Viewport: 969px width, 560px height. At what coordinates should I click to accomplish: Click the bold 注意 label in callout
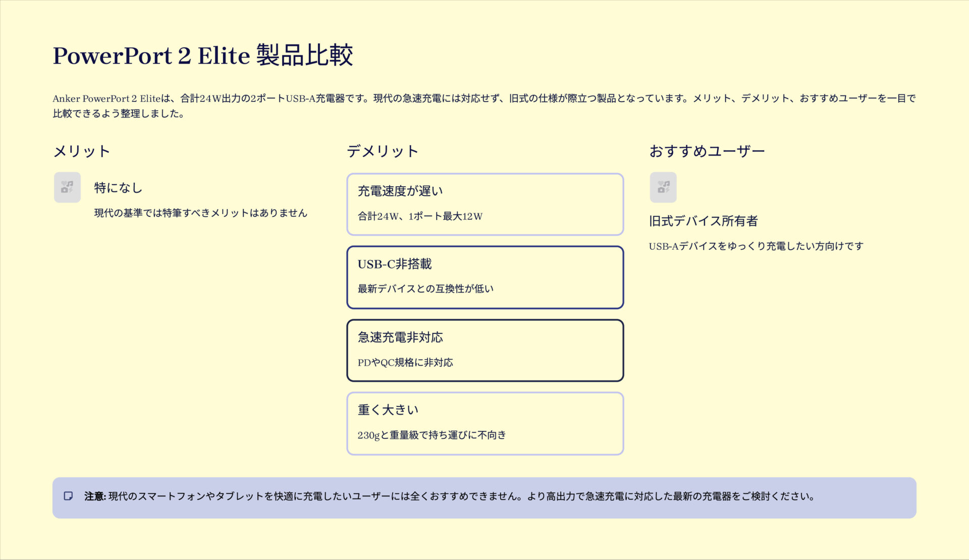(94, 496)
